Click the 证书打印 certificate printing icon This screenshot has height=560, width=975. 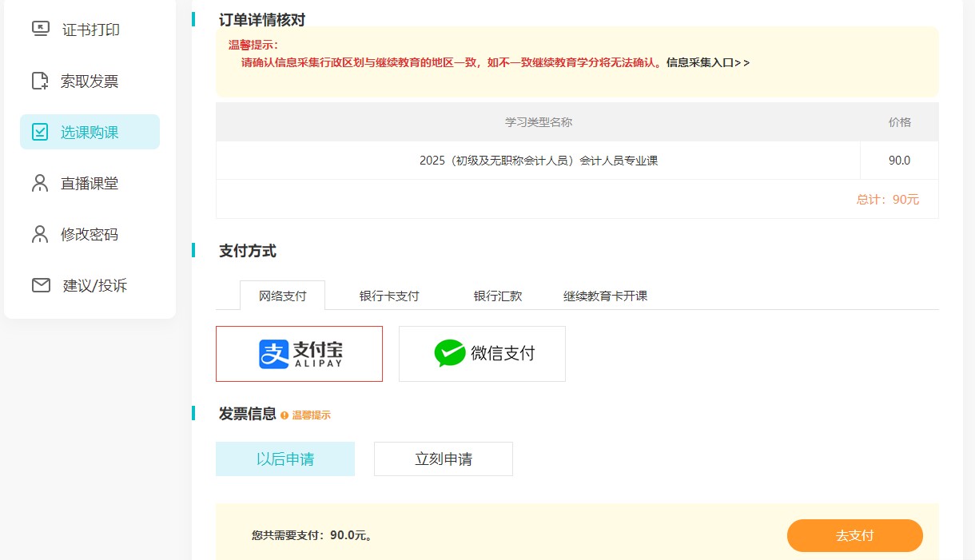click(40, 29)
